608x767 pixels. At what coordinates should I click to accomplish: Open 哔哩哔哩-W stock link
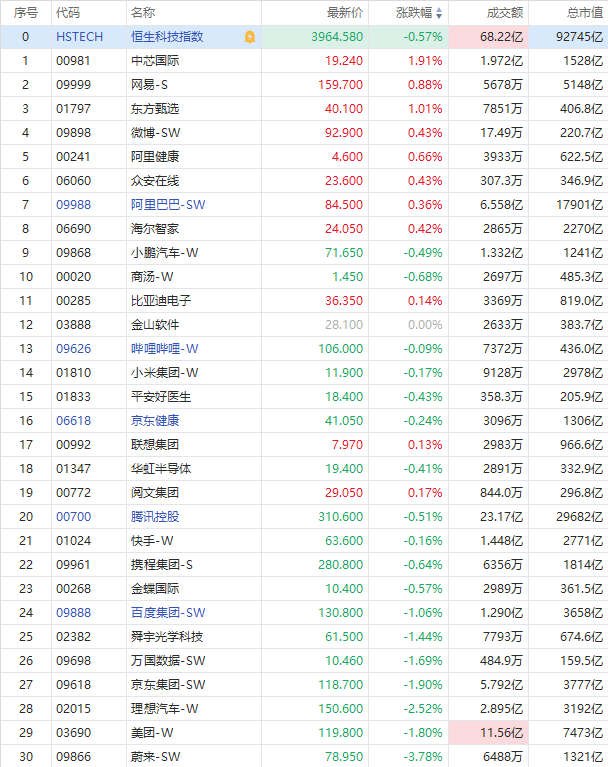click(164, 348)
